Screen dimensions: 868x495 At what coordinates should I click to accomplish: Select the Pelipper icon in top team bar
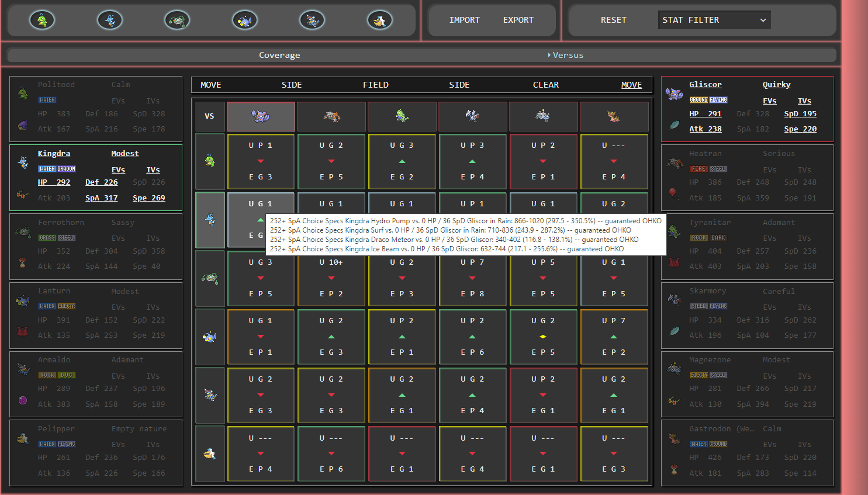380,20
